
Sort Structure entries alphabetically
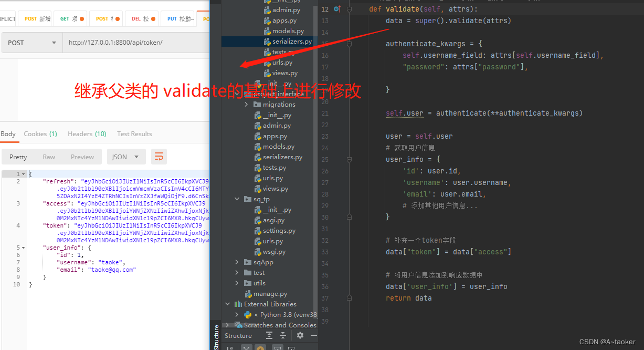click(x=230, y=347)
